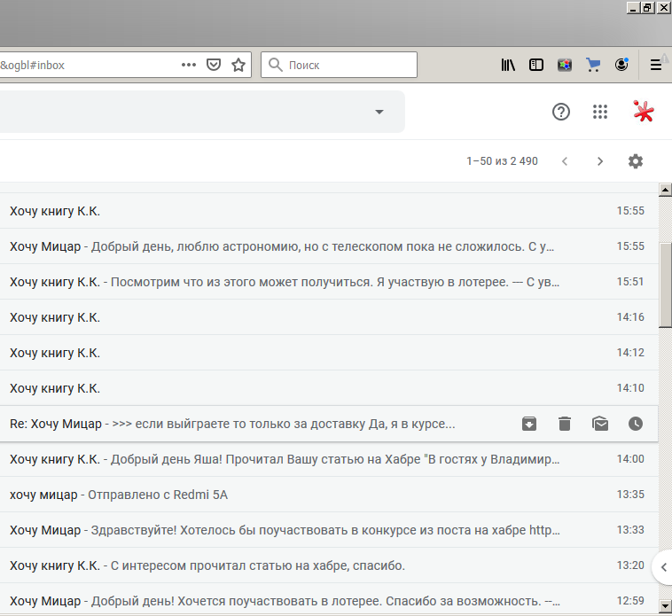Screen dimensions: 672x616
Task: Show search options dropdown arrow
Action: (x=379, y=112)
